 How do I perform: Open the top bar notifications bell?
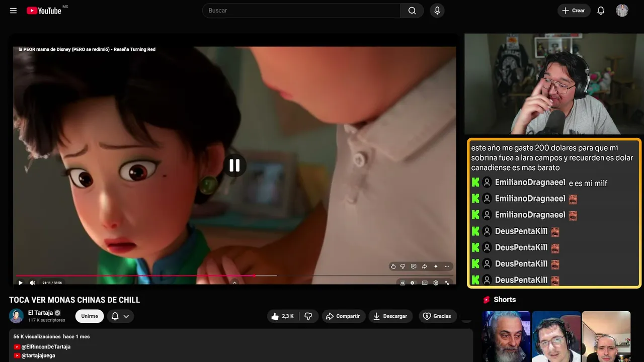[x=601, y=11]
